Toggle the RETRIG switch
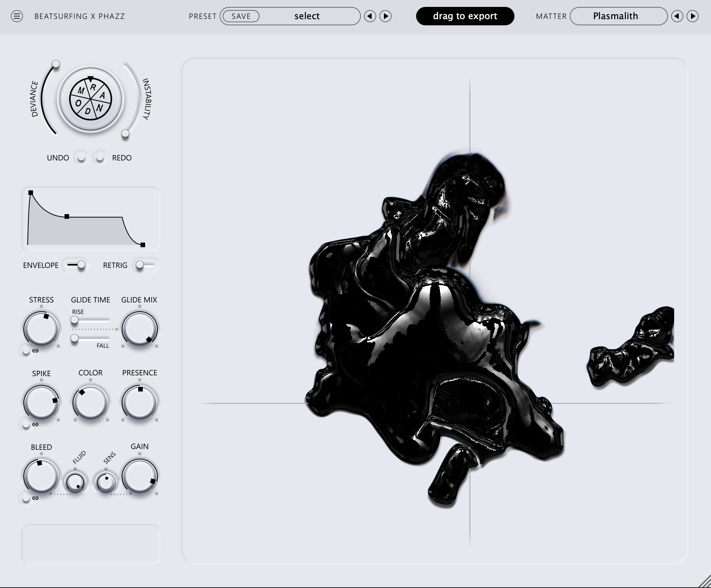 (146, 265)
